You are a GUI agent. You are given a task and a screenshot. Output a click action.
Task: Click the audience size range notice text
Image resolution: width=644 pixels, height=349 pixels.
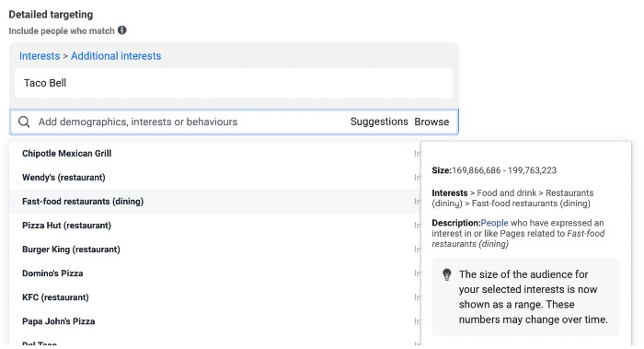click(533, 297)
